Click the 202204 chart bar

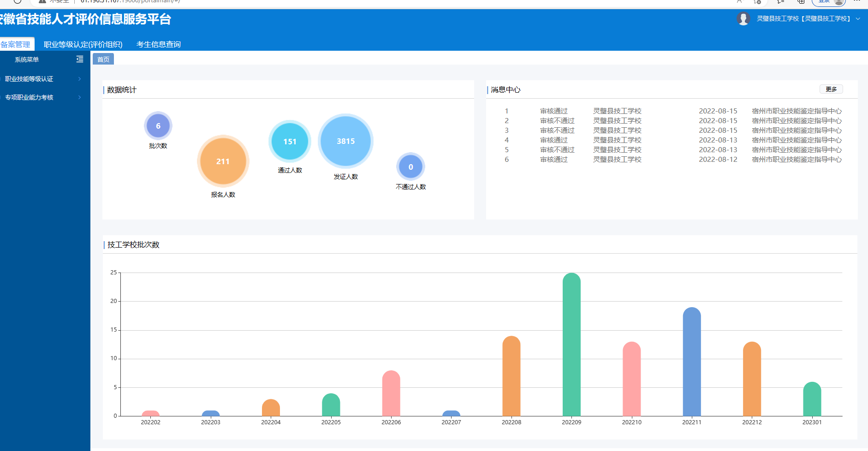[x=271, y=408]
